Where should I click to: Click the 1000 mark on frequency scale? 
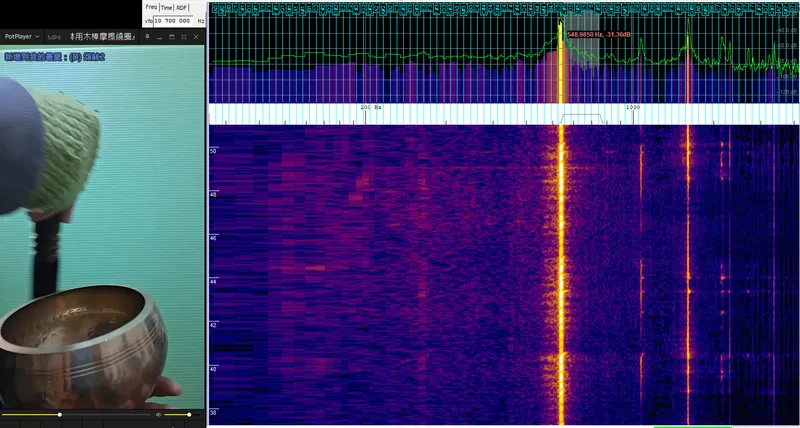pyautogui.click(x=633, y=108)
